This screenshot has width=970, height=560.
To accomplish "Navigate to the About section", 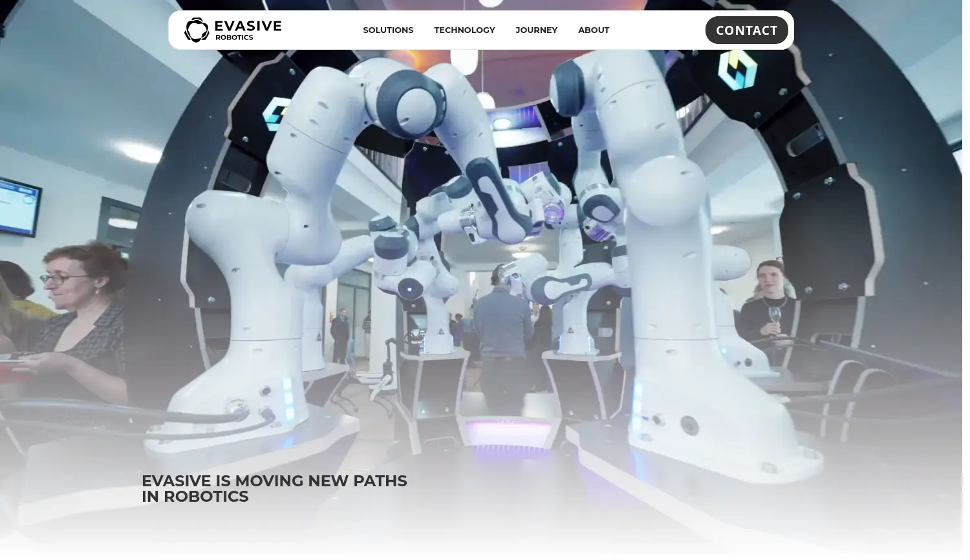I will pyautogui.click(x=594, y=30).
